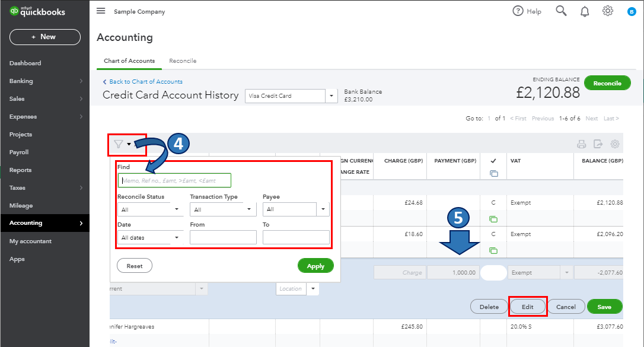This screenshot has height=347, width=644.
Task: Cancel the transaction edit
Action: [566, 307]
